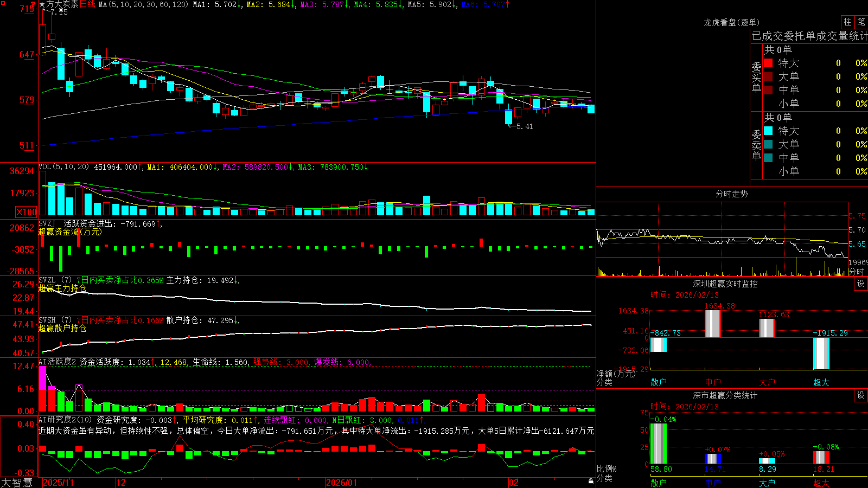
Task: Click the 2025/11 date marker on timeline
Action: coord(58,483)
